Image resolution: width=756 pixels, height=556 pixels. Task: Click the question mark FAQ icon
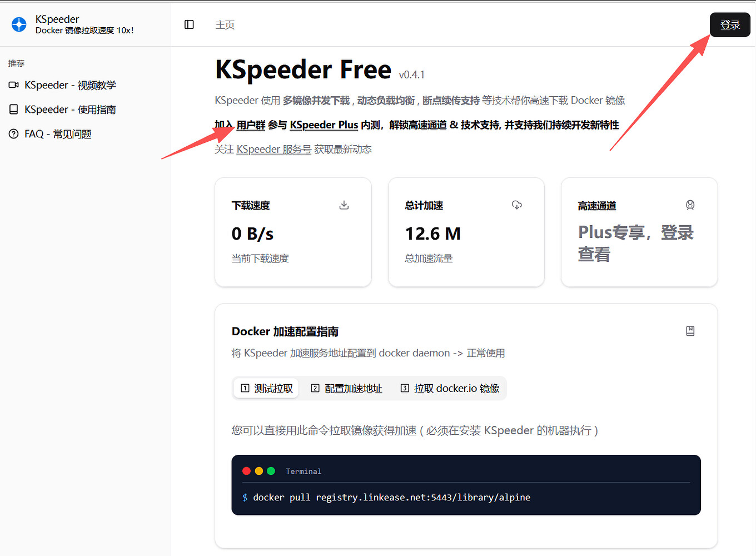(x=14, y=134)
